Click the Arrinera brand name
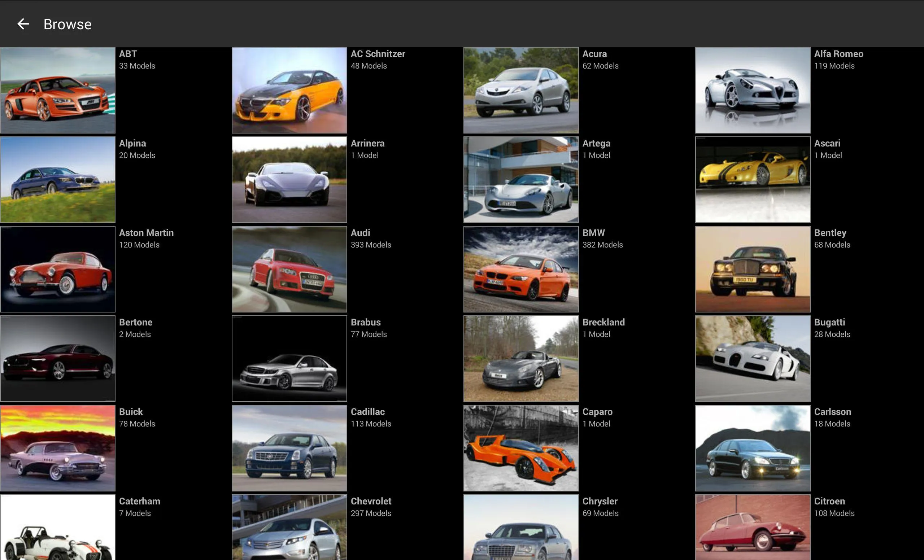This screenshot has width=924, height=560. tap(368, 144)
